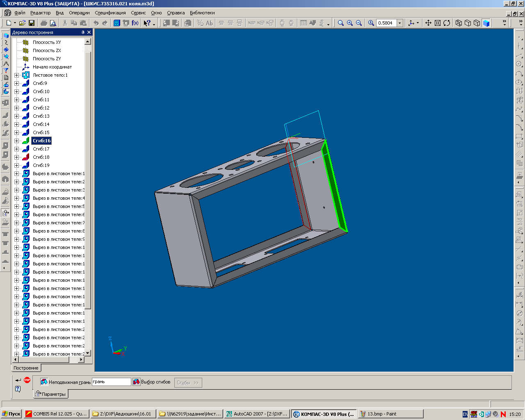Select Сгиб:12 in the build tree
This screenshot has height=420, width=525.
point(41,108)
